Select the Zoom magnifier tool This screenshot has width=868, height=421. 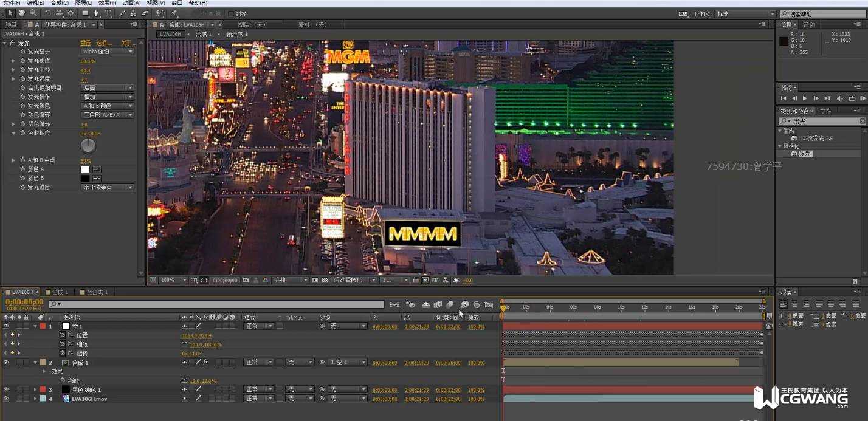pyautogui.click(x=32, y=13)
